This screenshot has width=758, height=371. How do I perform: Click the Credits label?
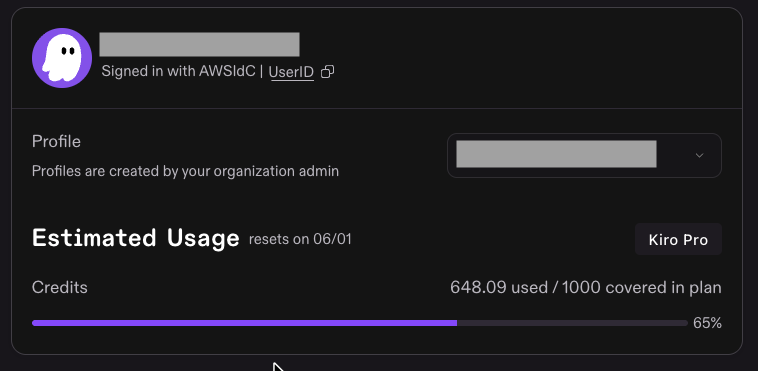pos(60,287)
